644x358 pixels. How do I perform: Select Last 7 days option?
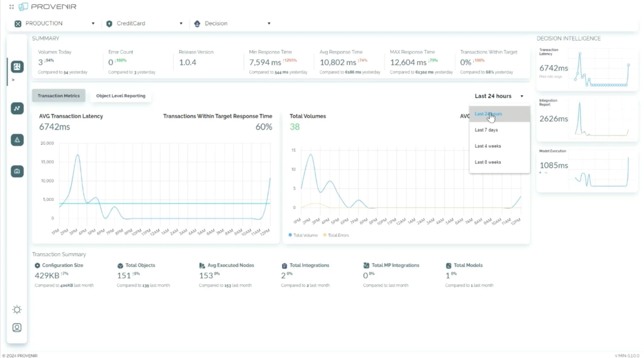[486, 130]
